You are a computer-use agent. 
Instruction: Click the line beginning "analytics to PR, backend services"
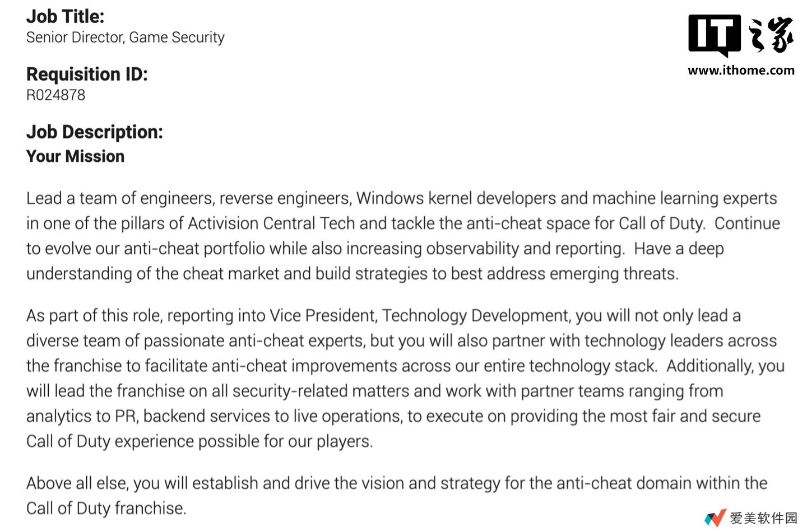393,416
